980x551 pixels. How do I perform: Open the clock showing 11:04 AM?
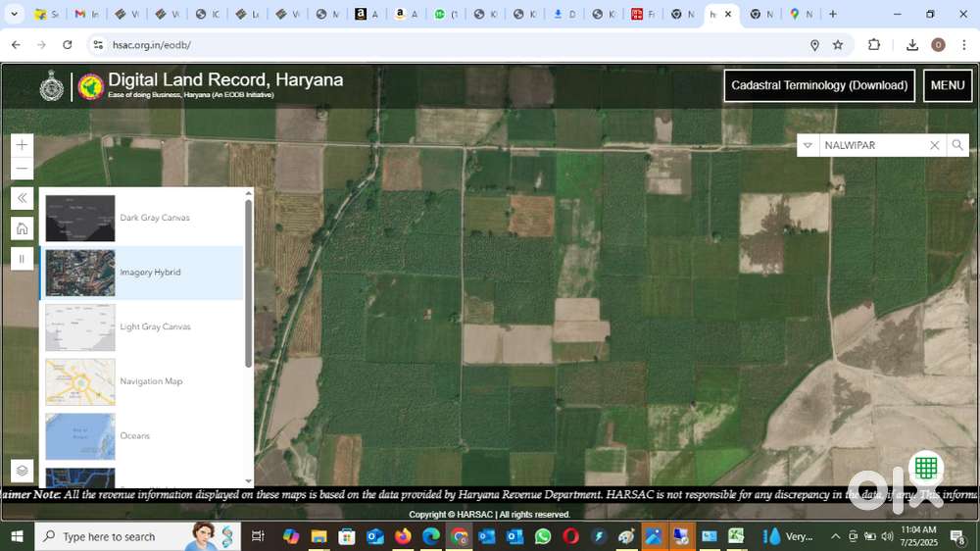point(919,536)
